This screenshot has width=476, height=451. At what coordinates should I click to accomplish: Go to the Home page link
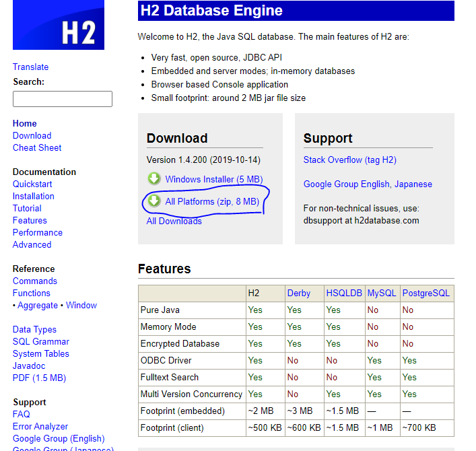25,124
